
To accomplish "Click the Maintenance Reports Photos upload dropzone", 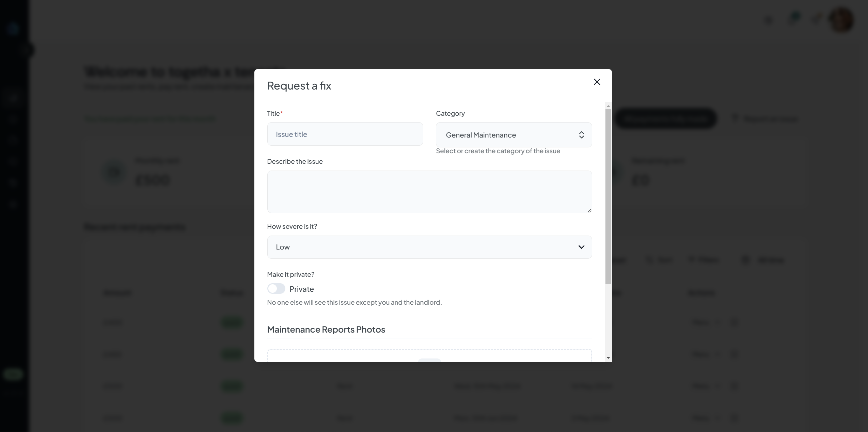I will (x=429, y=355).
